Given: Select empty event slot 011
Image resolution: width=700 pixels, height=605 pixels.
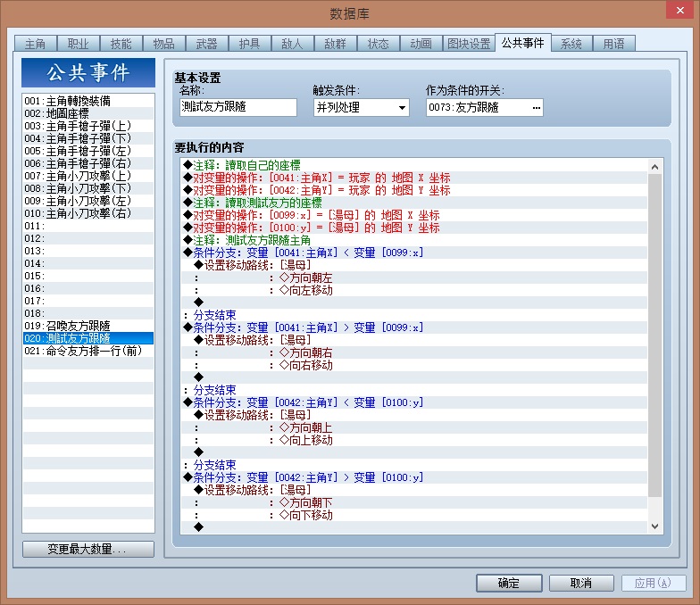Looking at the screenshot, I should [87, 226].
